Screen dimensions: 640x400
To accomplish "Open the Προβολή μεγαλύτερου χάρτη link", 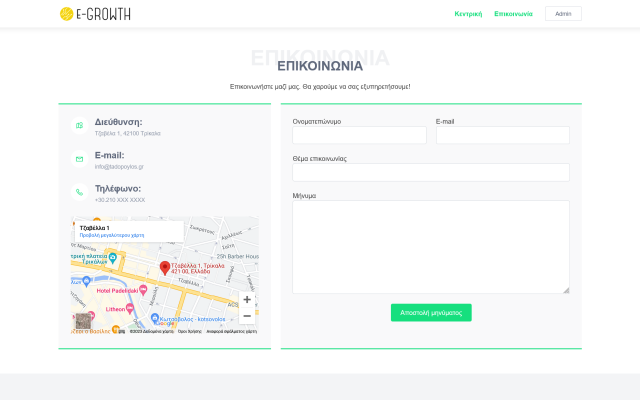I will (112, 234).
